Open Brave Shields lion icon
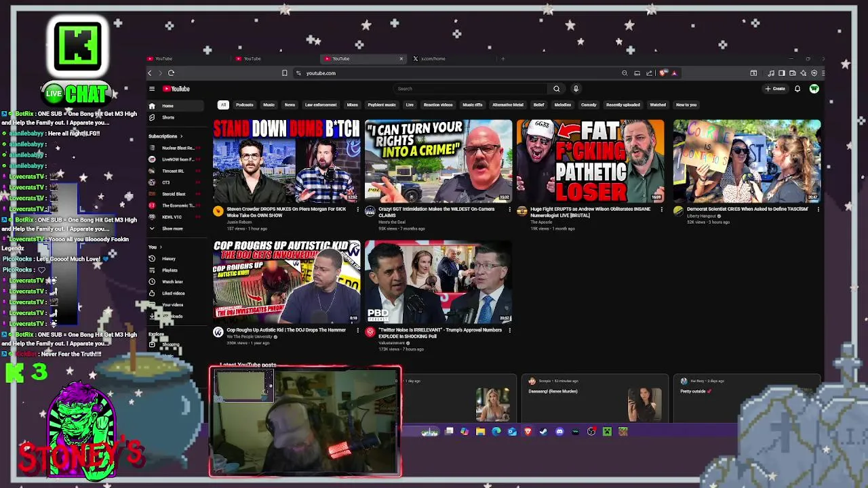This screenshot has width=868, height=488. tap(663, 73)
